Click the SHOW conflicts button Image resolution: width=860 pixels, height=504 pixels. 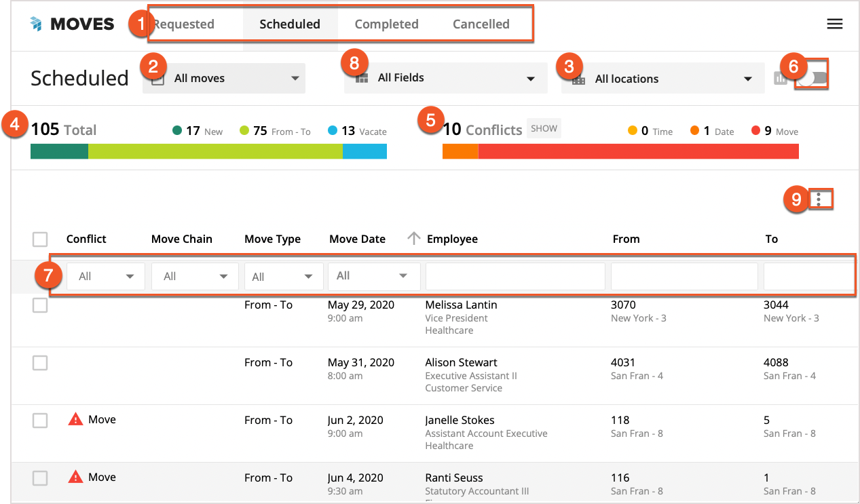click(544, 129)
